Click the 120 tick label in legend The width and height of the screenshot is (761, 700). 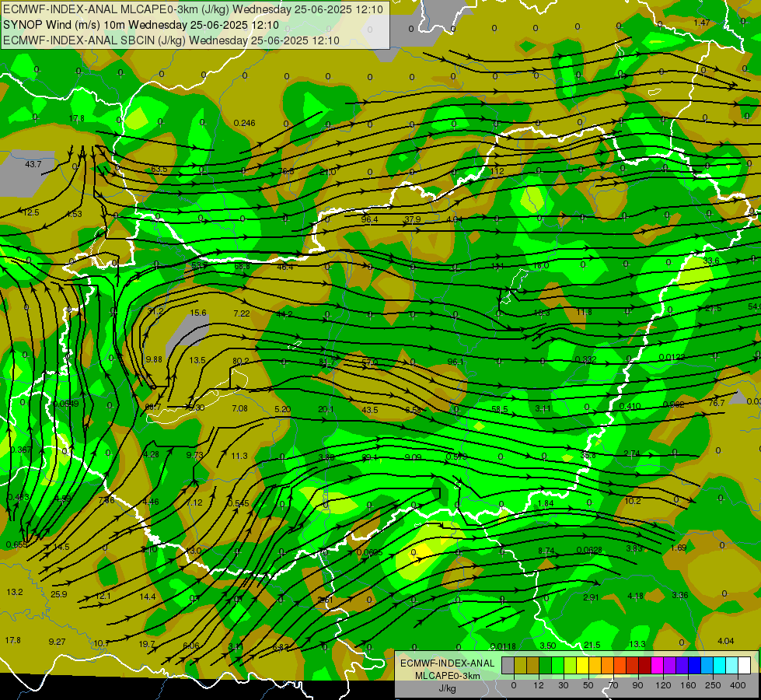[x=663, y=685]
